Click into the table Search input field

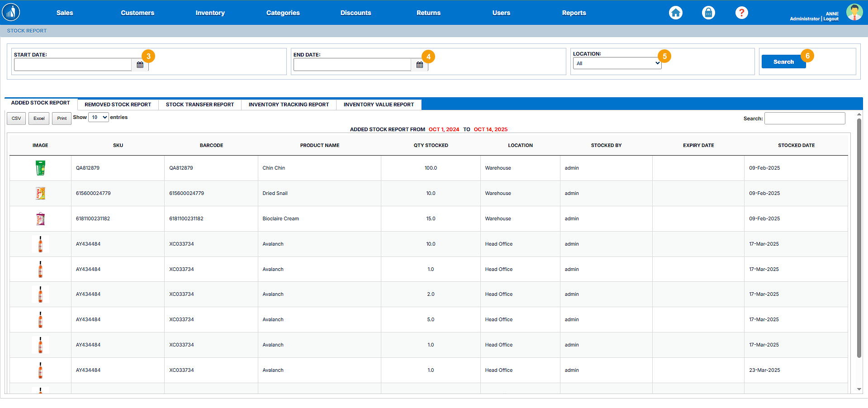804,119
